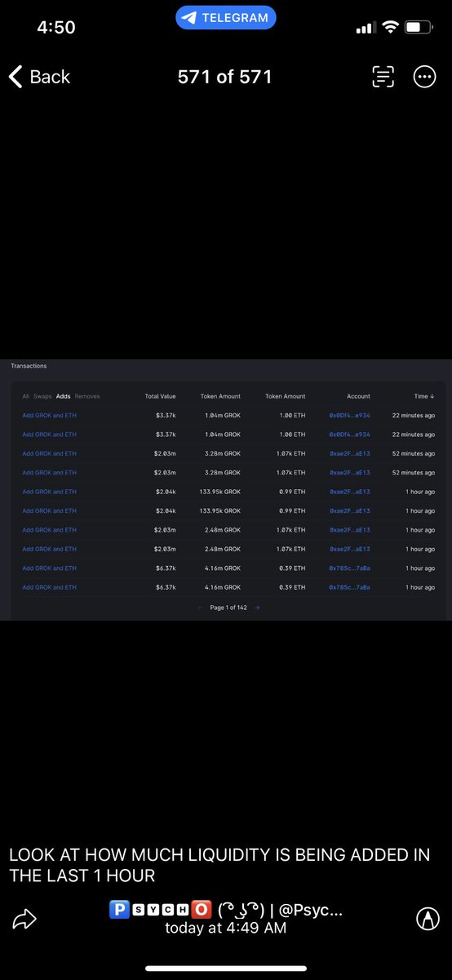Screen dimensions: 452x980
Task: Tap the 4:50 clock in status bar
Action: click(x=56, y=28)
